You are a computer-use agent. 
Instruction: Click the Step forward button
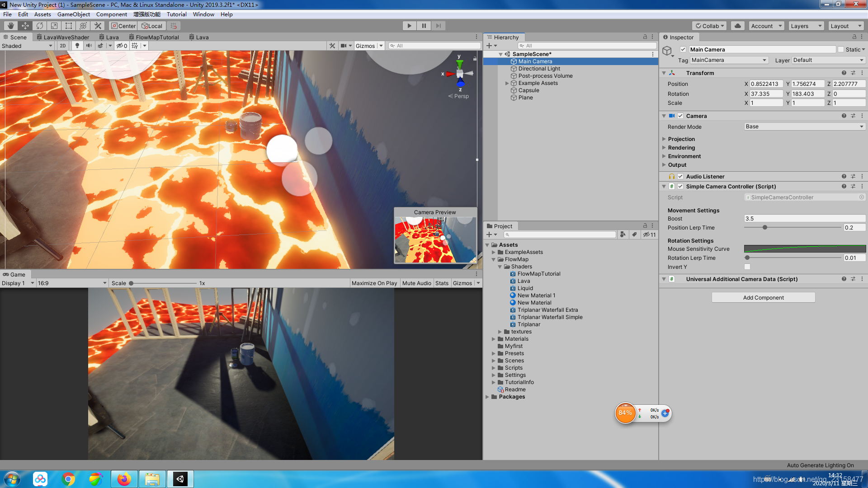[x=438, y=26]
